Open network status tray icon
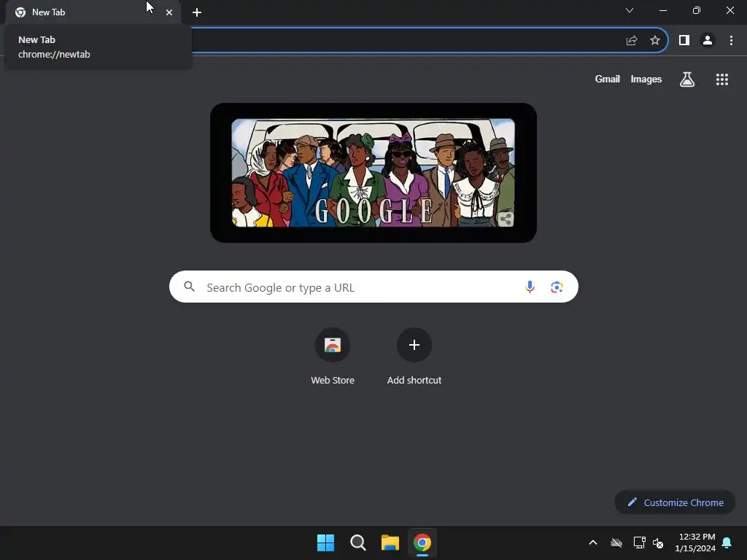 tap(639, 542)
